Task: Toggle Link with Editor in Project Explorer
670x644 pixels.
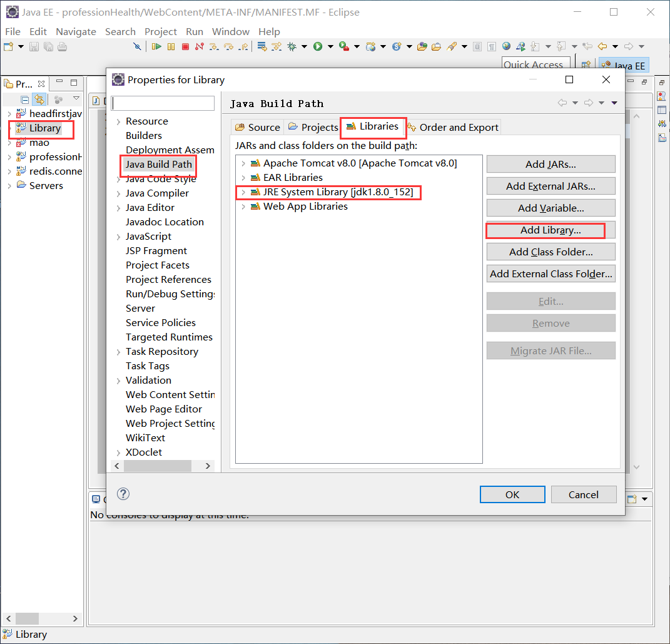Action: (x=39, y=100)
